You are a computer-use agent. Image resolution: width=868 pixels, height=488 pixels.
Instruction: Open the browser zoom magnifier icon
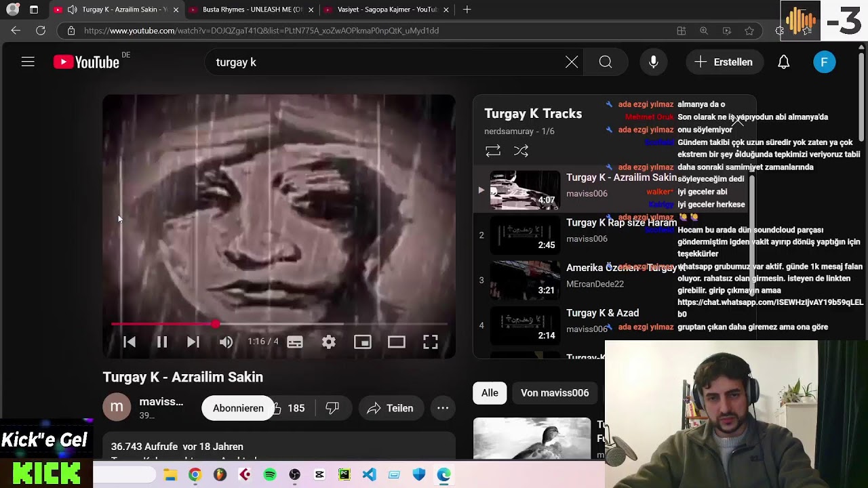(704, 30)
